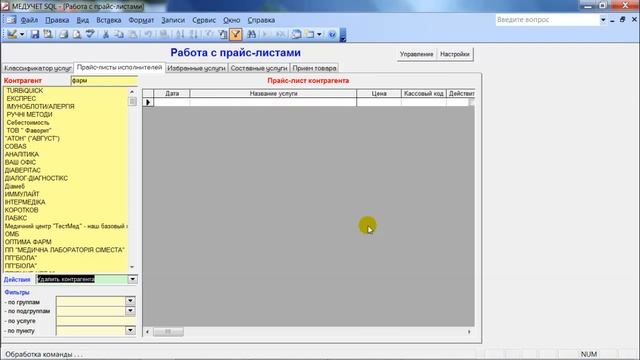Switch to the Прайс-листы исполнителей tab
The image size is (640, 360).
[120, 67]
